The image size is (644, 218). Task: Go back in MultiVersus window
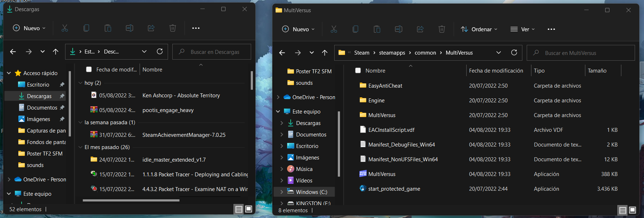pyautogui.click(x=282, y=53)
